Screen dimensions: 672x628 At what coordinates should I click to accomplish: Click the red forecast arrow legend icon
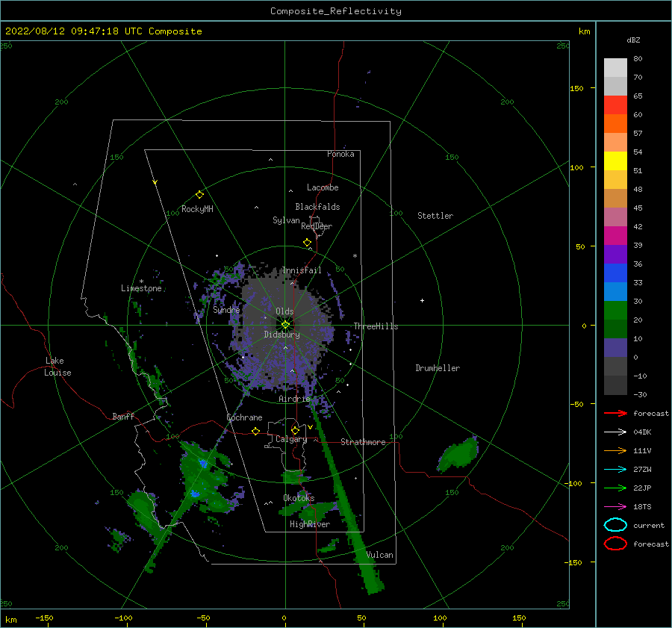click(615, 413)
